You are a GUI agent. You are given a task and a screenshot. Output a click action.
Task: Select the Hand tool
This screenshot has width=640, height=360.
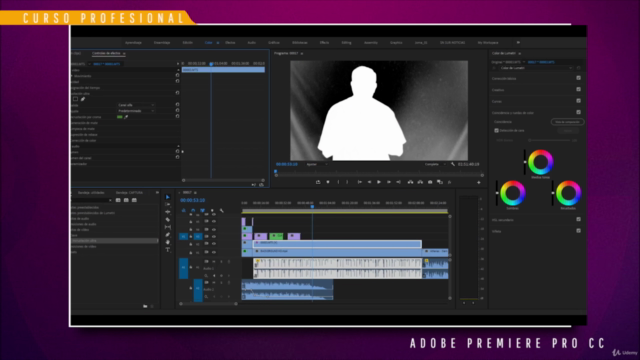coord(167,242)
